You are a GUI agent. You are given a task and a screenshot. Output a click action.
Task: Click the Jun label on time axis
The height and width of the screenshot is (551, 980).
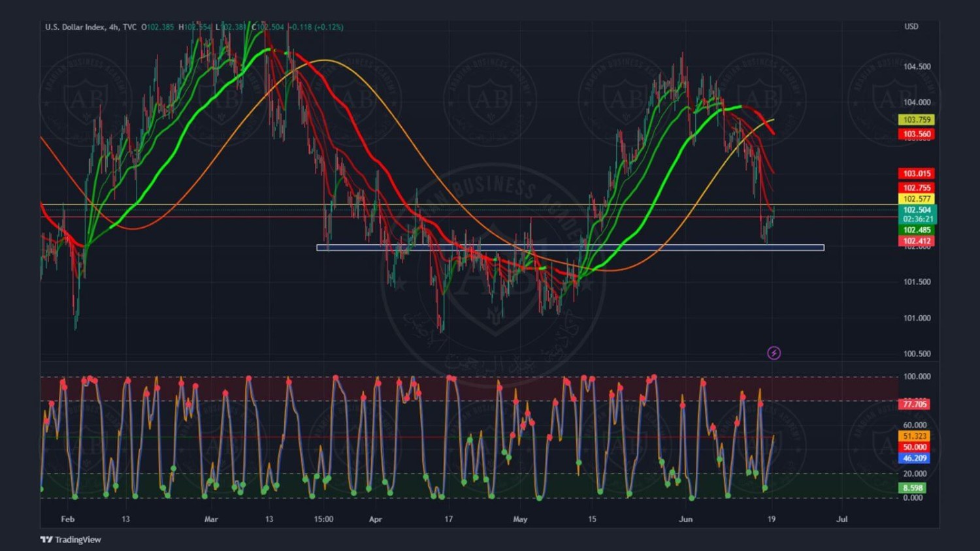685,520
